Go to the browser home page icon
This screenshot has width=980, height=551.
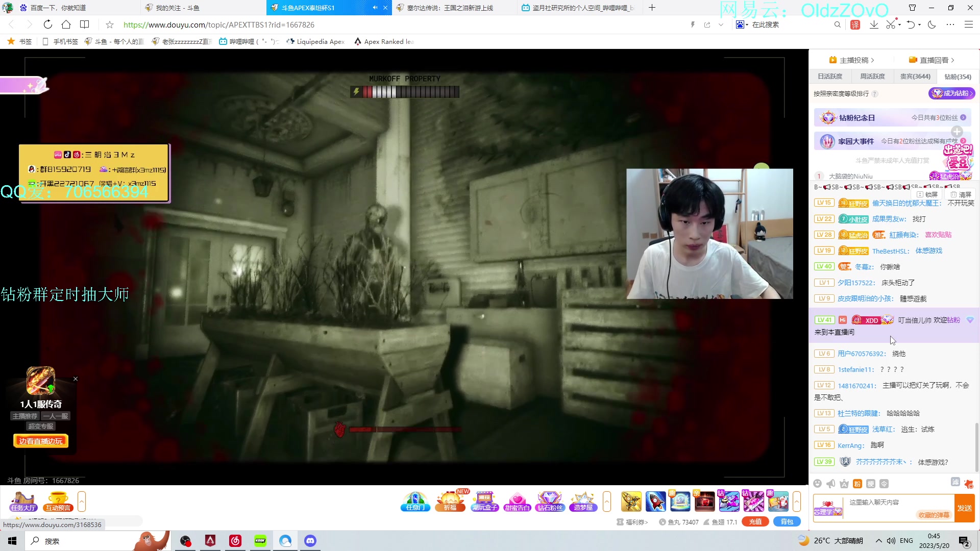tap(66, 24)
